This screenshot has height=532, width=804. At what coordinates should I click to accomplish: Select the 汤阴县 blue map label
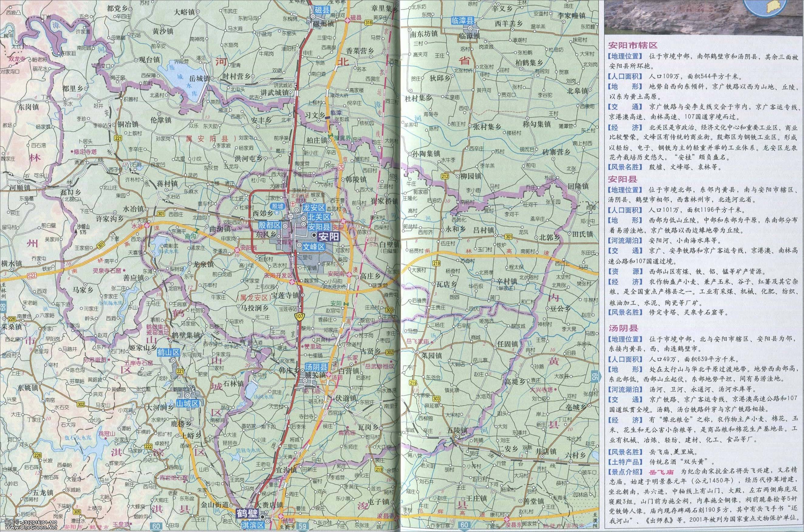[x=316, y=367]
